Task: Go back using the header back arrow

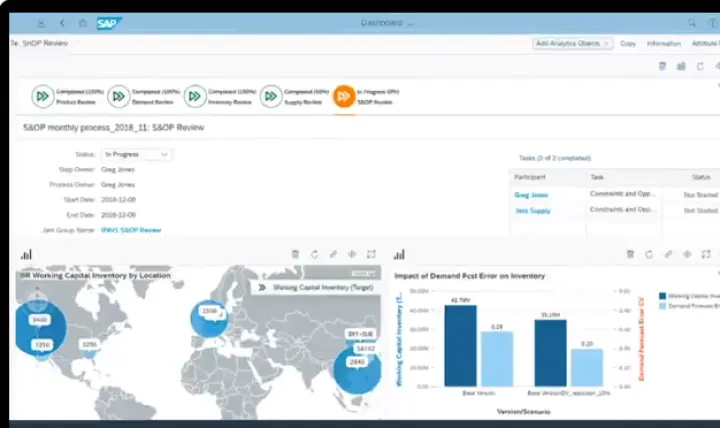Action: click(62, 23)
